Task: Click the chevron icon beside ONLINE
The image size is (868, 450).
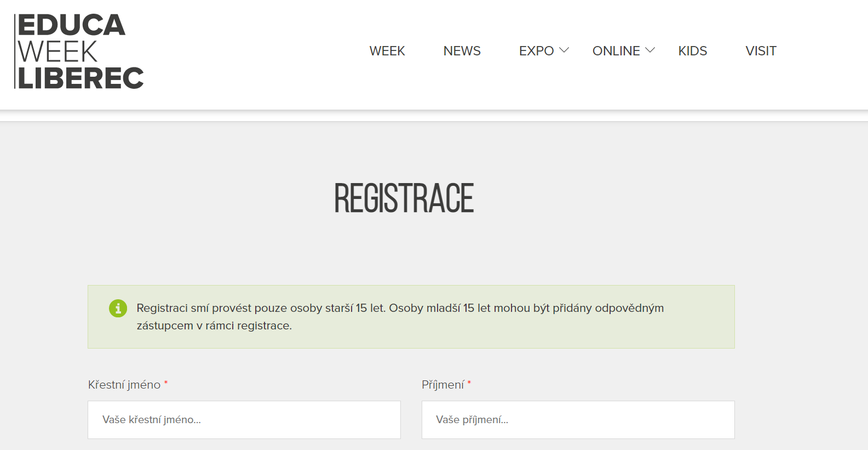Action: (650, 50)
